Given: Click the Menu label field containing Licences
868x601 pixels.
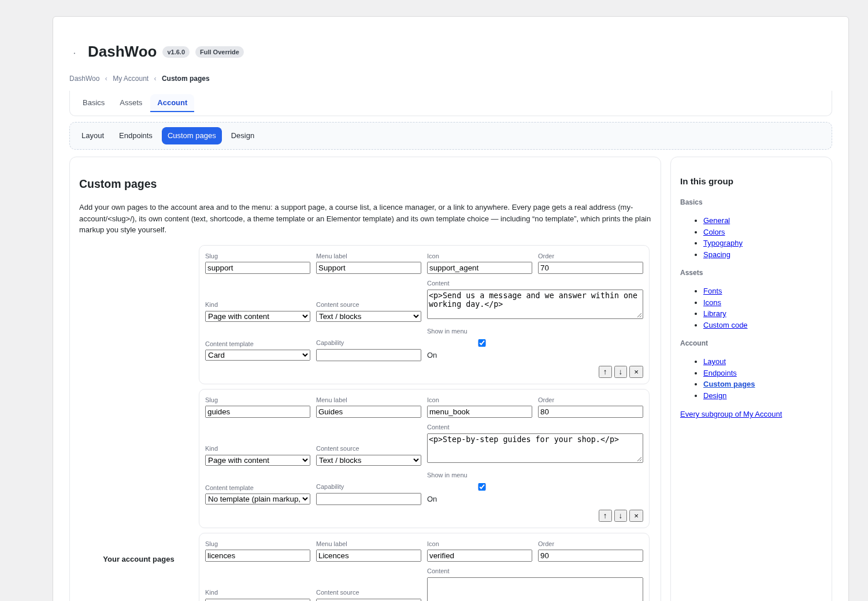Looking at the screenshot, I should (x=369, y=556).
